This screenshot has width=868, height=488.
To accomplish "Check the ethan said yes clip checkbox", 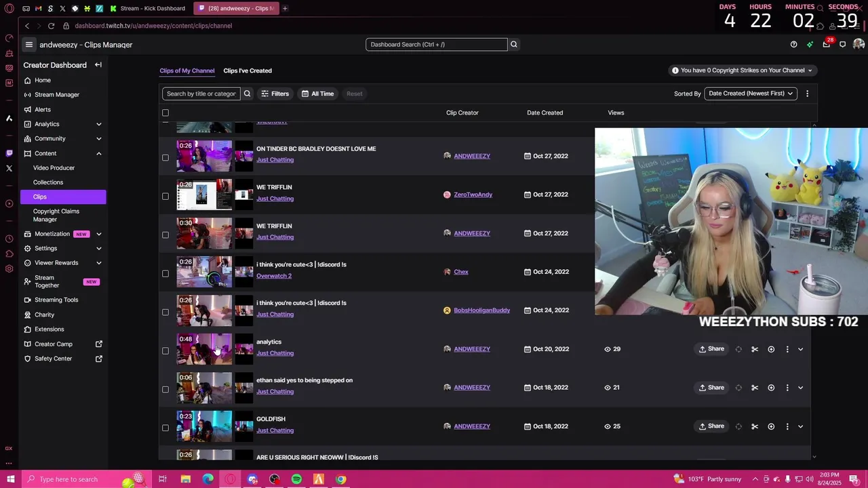I will (x=165, y=389).
